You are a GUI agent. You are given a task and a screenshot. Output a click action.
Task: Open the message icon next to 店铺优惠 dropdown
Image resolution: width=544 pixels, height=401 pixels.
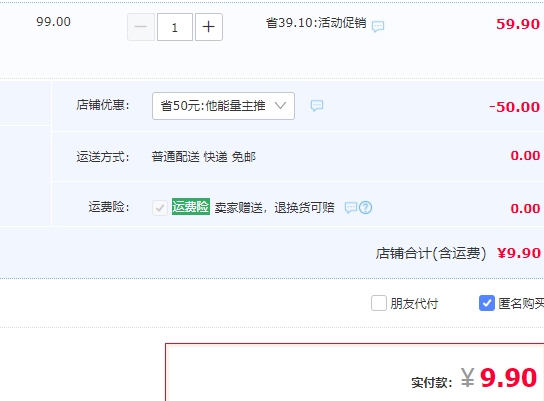(317, 105)
